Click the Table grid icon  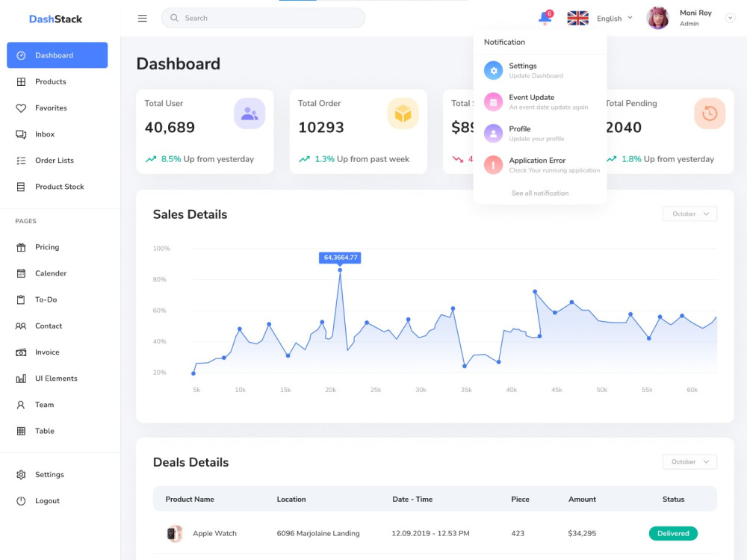click(x=21, y=431)
